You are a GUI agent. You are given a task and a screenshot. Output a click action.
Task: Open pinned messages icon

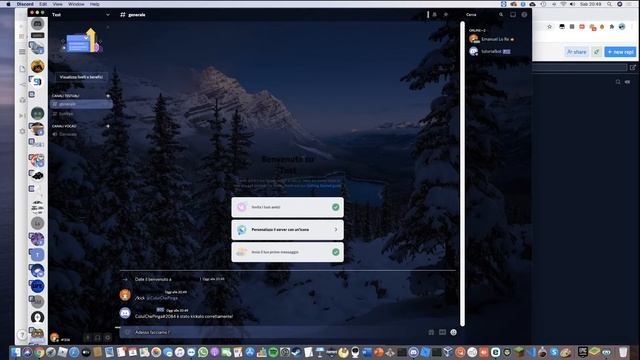point(446,15)
